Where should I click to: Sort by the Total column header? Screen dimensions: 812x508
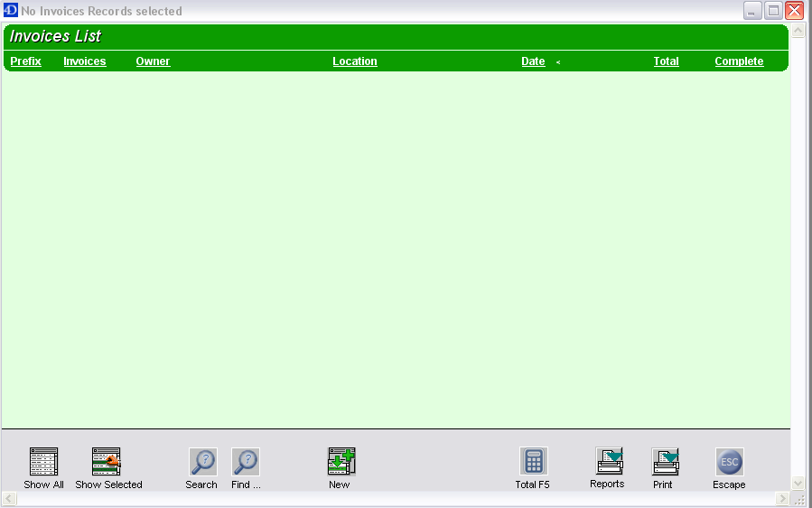tap(666, 61)
